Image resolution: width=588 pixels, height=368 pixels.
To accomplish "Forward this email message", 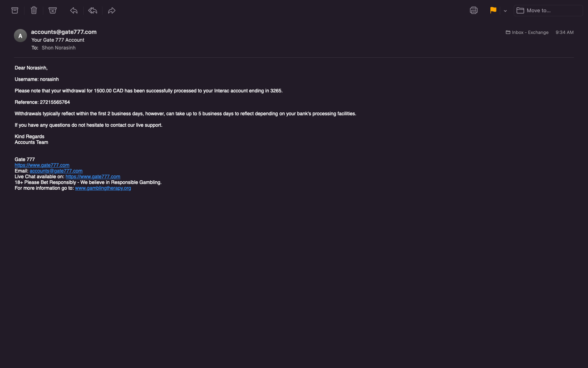I will tap(111, 11).
